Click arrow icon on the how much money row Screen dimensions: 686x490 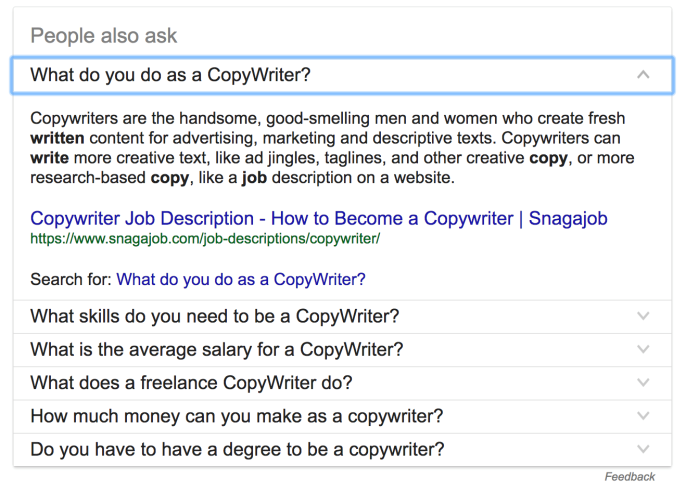pos(643,416)
